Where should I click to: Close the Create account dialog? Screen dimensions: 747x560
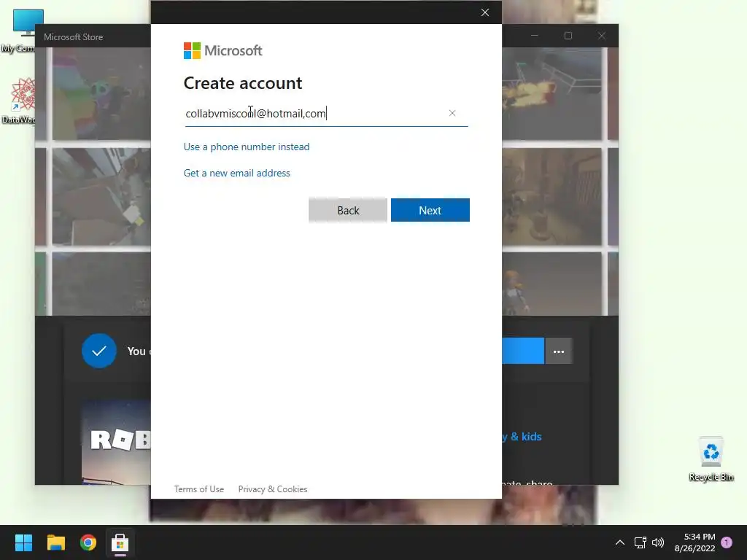[x=485, y=12]
